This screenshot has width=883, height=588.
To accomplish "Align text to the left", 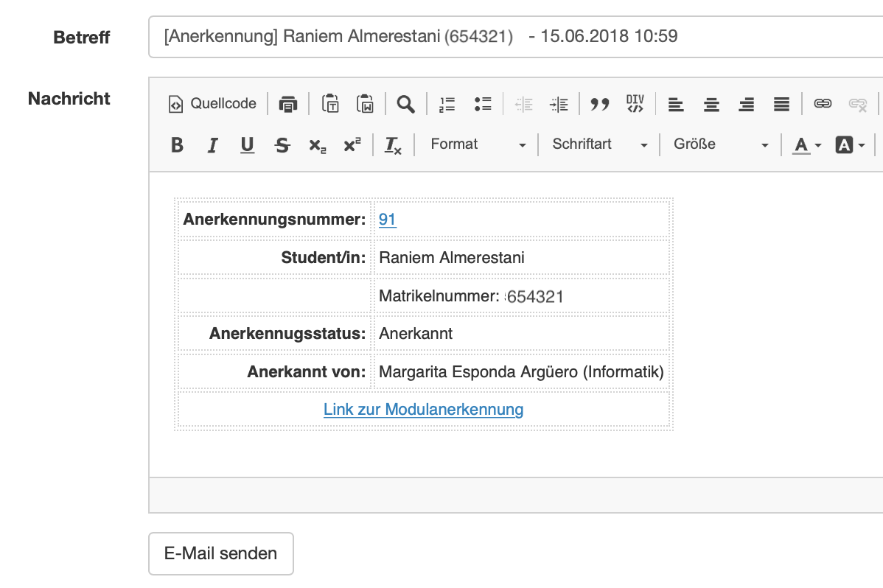I will pos(676,104).
